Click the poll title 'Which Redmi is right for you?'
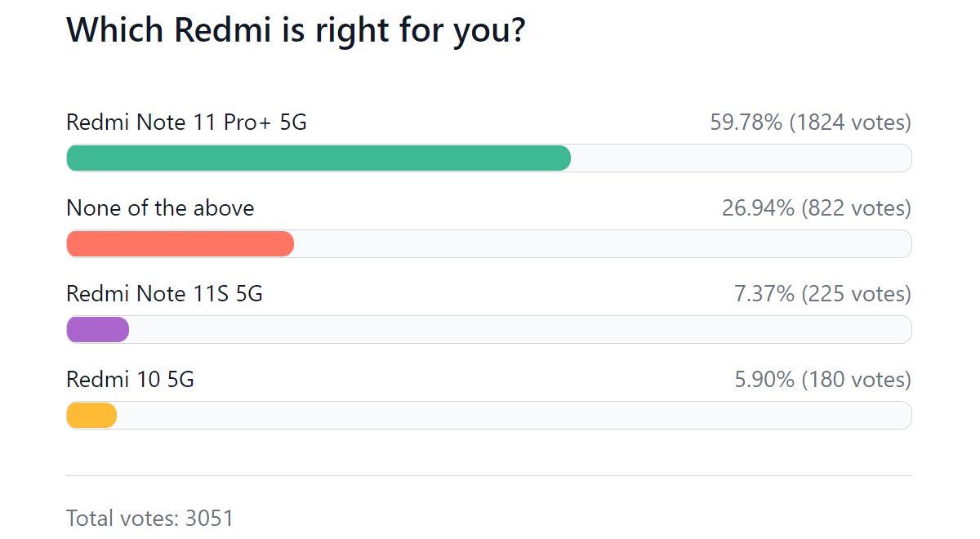The image size is (980, 539). 296,30
